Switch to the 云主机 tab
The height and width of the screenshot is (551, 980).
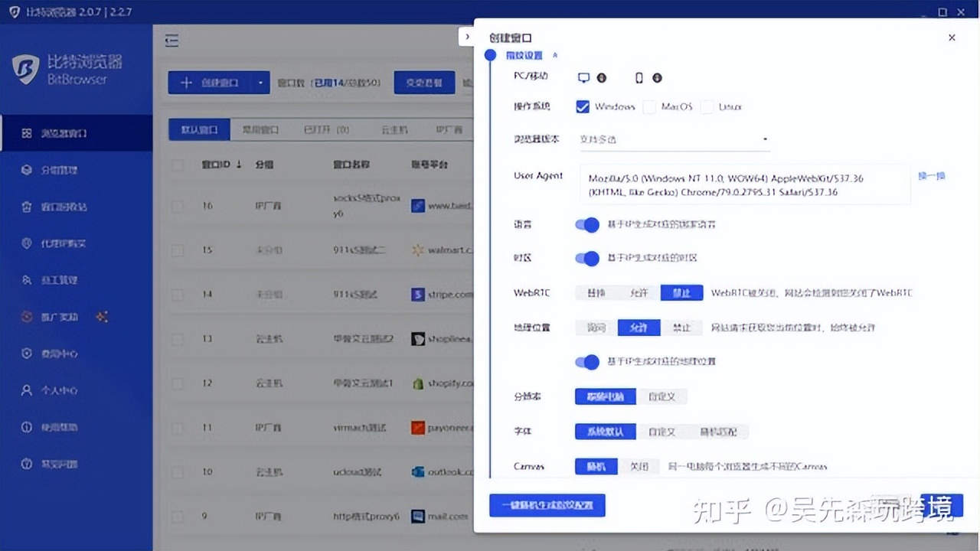pyautogui.click(x=394, y=130)
